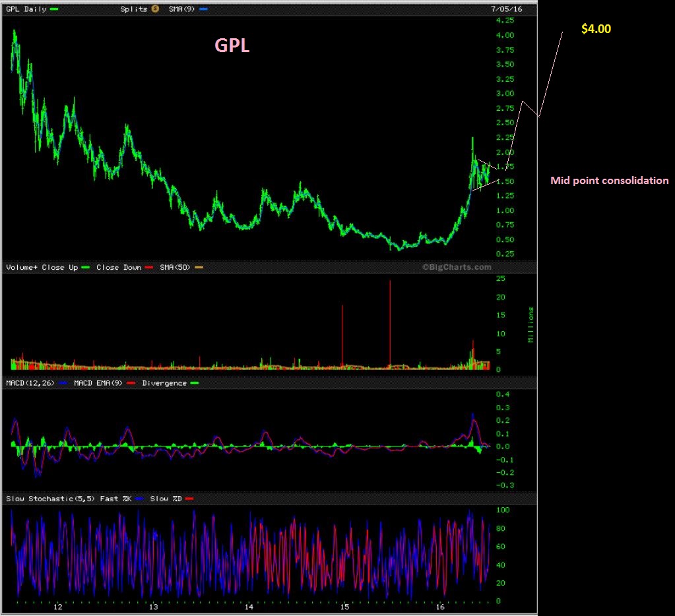Click the Splits dollar-sign icon
Image resolution: width=675 pixels, height=616 pixels.
(x=155, y=9)
